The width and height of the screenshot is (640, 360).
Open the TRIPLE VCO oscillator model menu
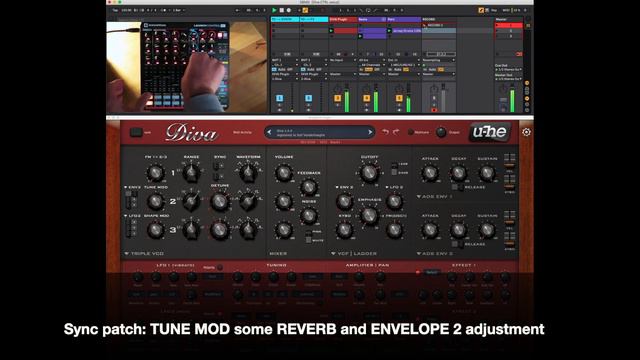pos(144,253)
